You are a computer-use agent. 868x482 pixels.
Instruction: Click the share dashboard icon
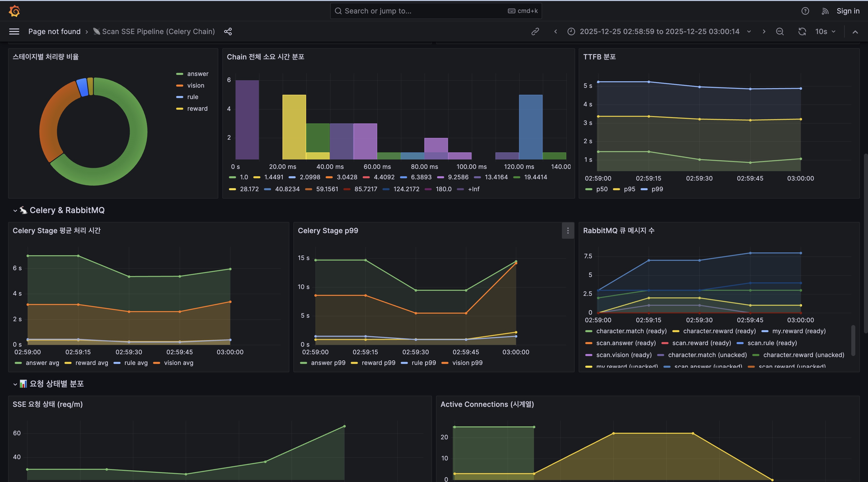tap(228, 32)
